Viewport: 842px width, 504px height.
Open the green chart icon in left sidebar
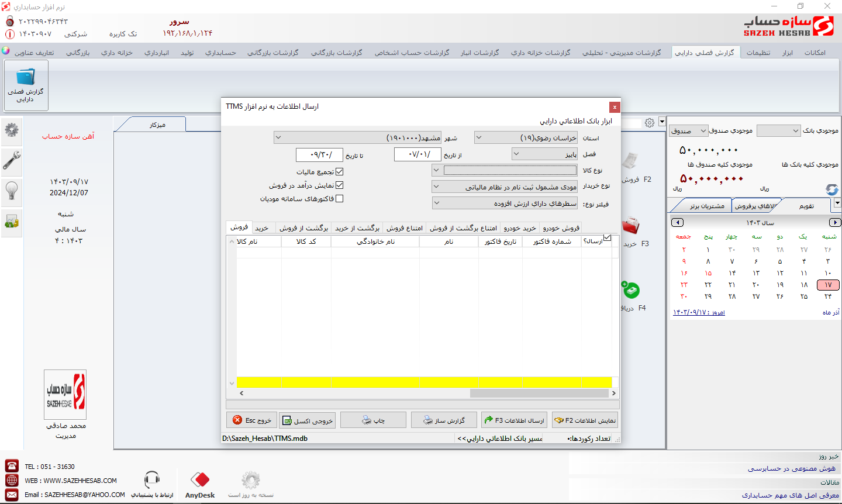coord(12,222)
